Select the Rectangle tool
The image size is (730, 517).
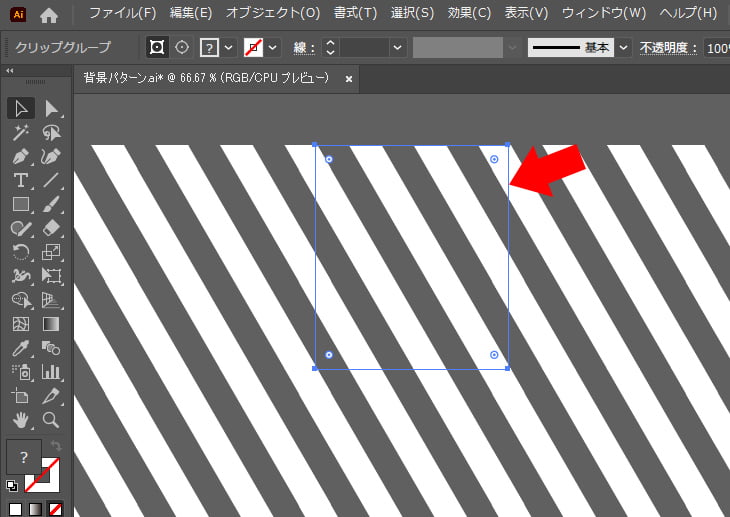[21, 205]
